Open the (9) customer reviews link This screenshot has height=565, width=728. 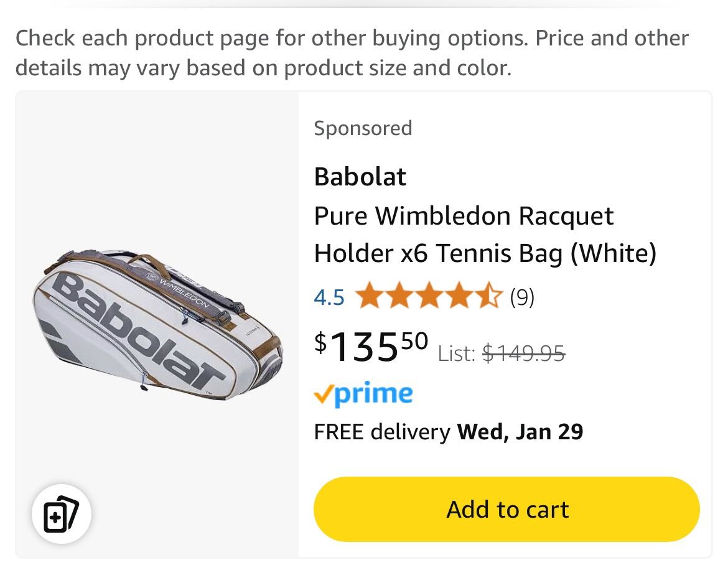[x=523, y=297]
